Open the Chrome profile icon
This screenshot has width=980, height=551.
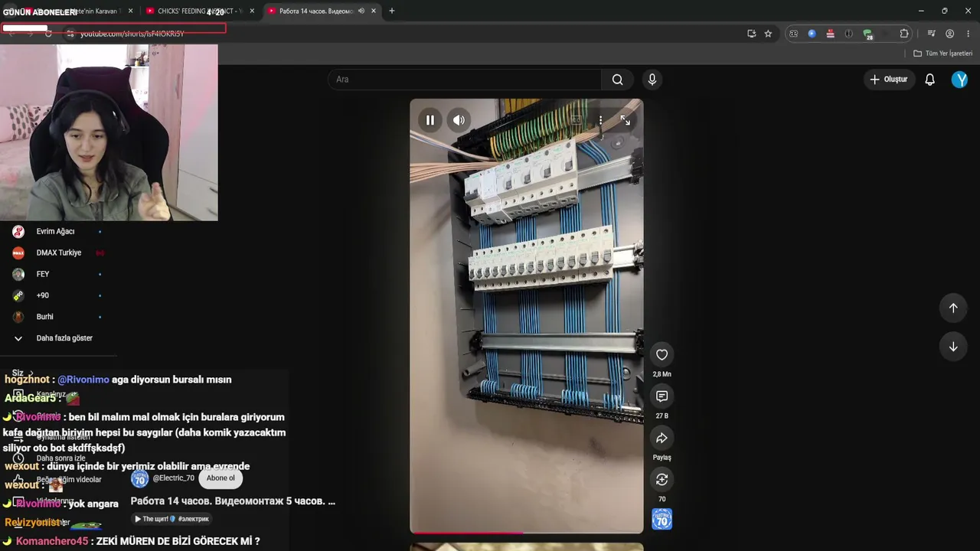[x=949, y=34]
